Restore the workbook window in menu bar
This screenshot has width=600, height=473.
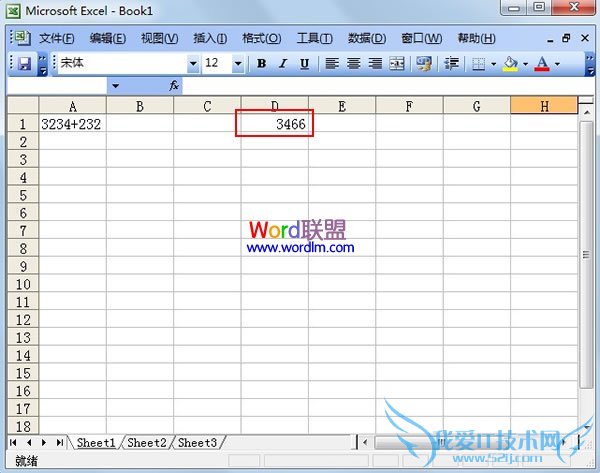coord(567,38)
